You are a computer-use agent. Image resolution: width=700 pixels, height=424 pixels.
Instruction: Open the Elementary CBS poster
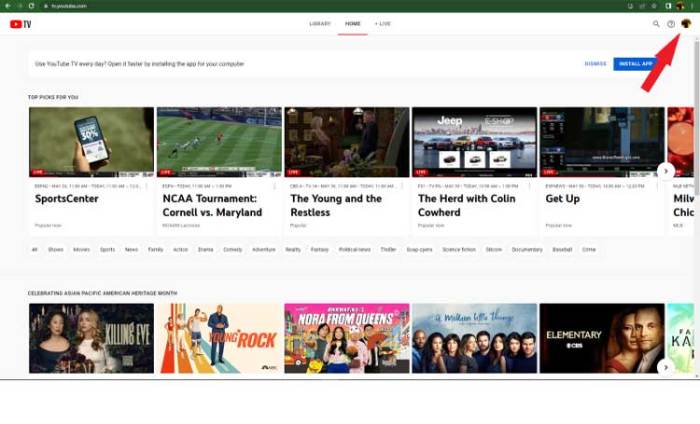(x=602, y=338)
